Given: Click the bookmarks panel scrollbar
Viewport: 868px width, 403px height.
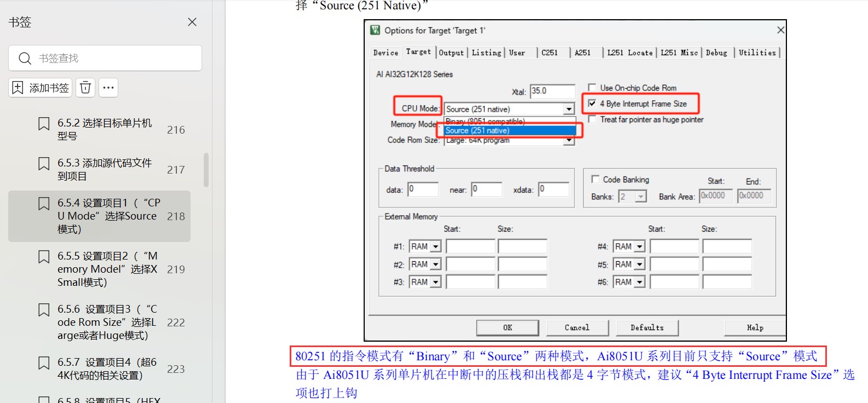Looking at the screenshot, I should coord(206,170).
